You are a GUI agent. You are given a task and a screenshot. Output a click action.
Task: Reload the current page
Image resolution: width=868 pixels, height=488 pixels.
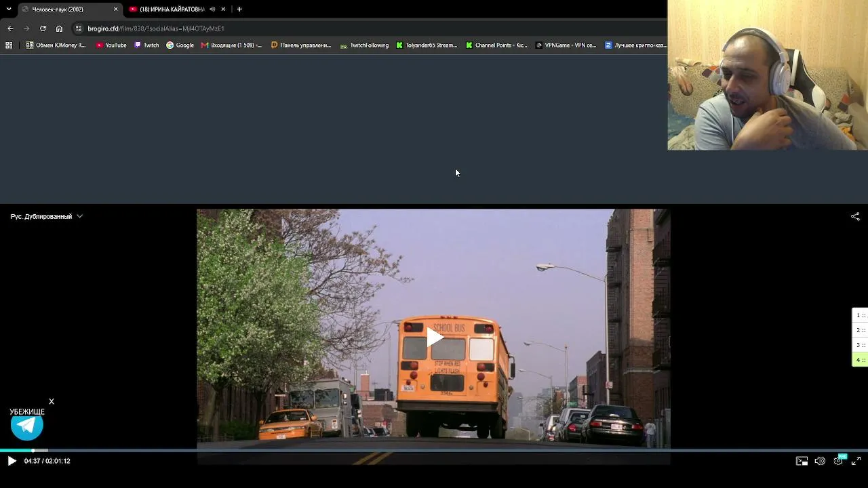[x=43, y=28]
